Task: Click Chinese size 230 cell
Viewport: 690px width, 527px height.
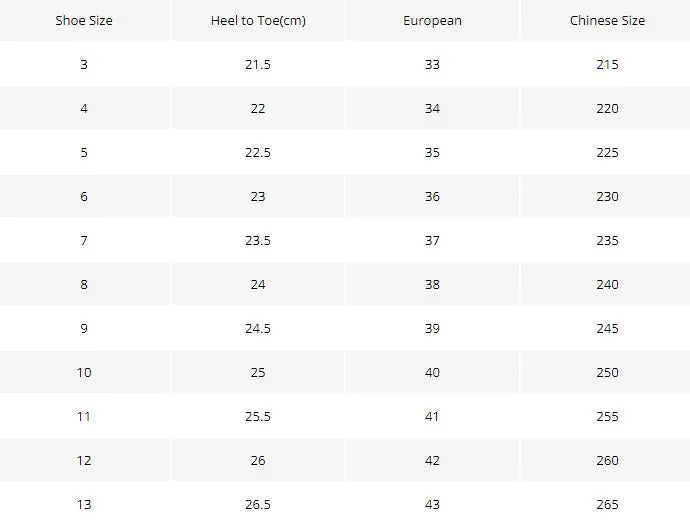Action: 607,197
